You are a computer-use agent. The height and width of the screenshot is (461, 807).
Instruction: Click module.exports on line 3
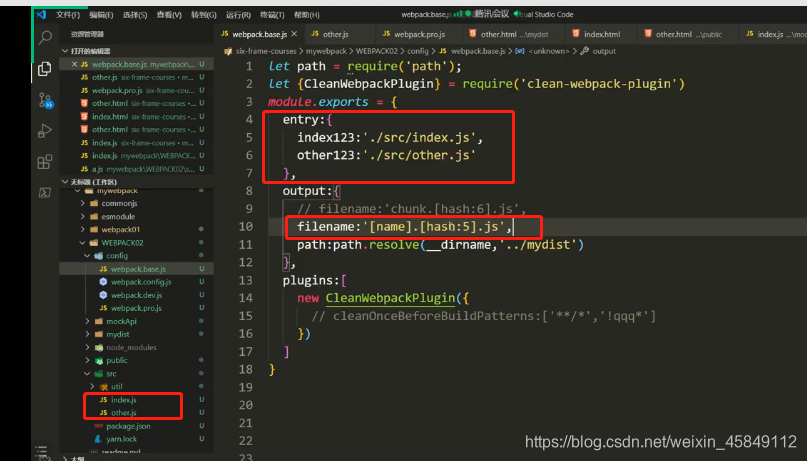(x=318, y=102)
